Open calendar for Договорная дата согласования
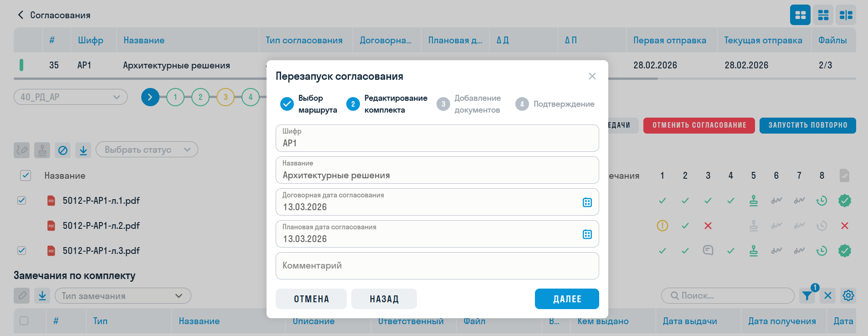Image resolution: width=868 pixels, height=336 pixels. coord(587,202)
